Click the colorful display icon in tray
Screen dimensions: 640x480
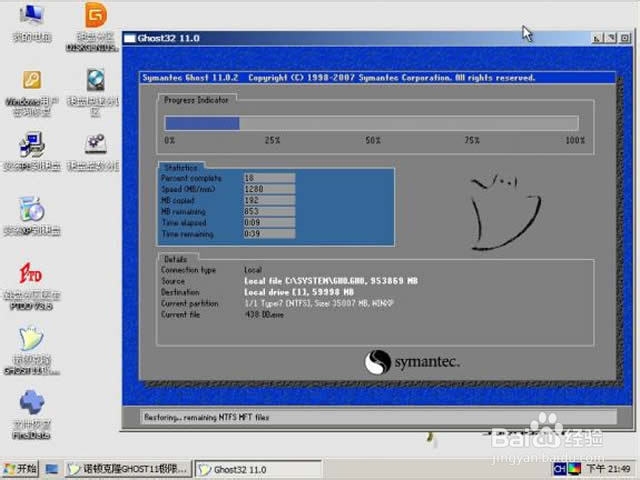[x=574, y=469]
